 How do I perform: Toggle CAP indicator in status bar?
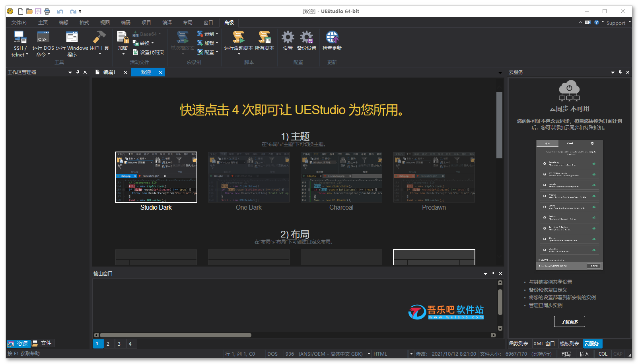coord(618,354)
